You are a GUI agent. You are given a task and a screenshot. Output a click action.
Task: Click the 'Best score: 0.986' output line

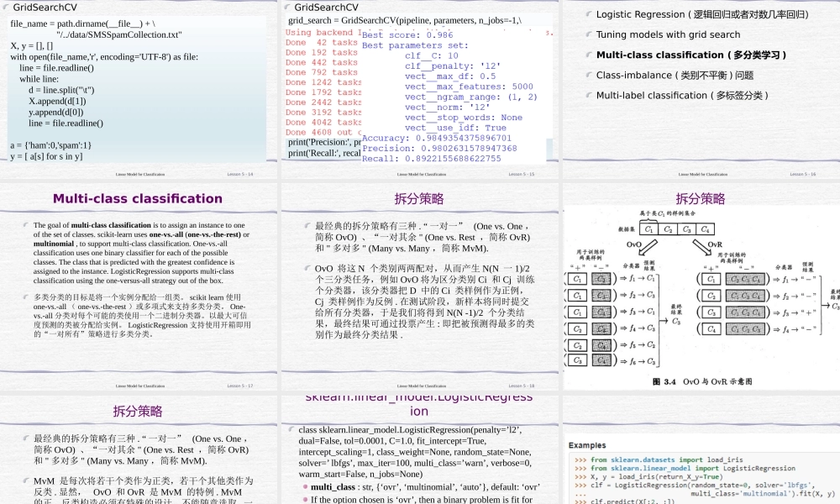coord(407,34)
